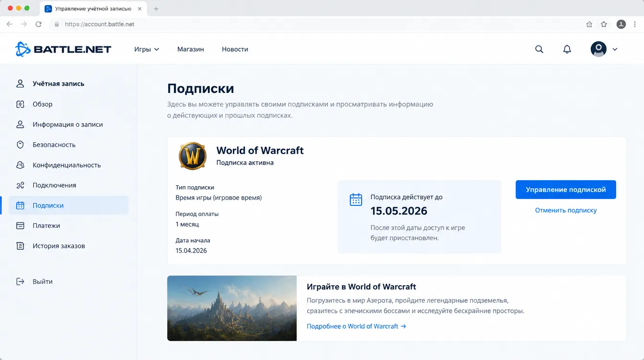
Task: Click the Информация о записи icon
Action: click(x=20, y=124)
